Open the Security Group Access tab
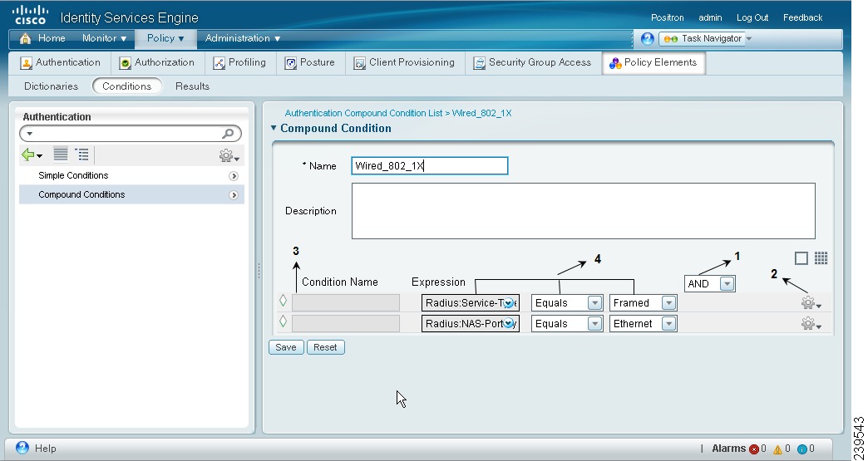The image size is (868, 461). coord(532,62)
